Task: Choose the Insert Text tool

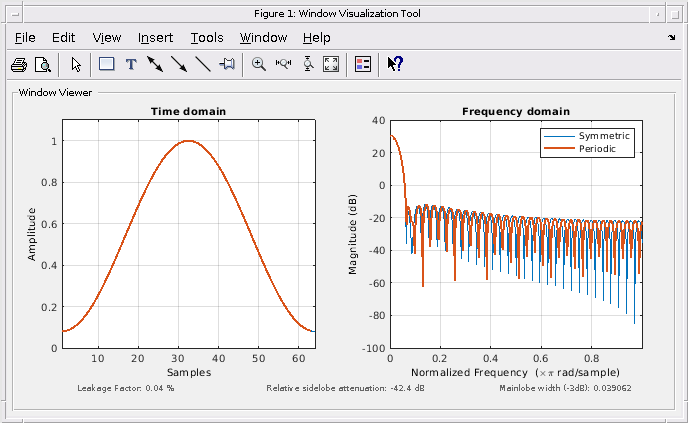Action: click(131, 65)
